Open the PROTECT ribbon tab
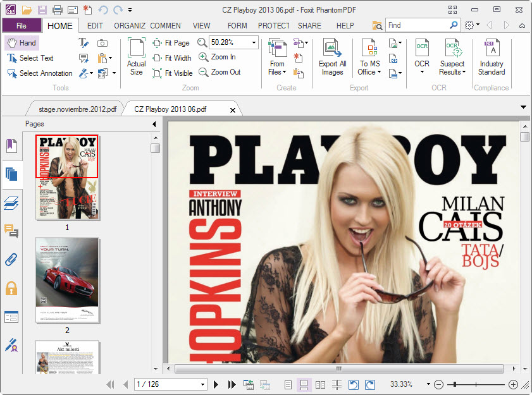 tap(273, 26)
